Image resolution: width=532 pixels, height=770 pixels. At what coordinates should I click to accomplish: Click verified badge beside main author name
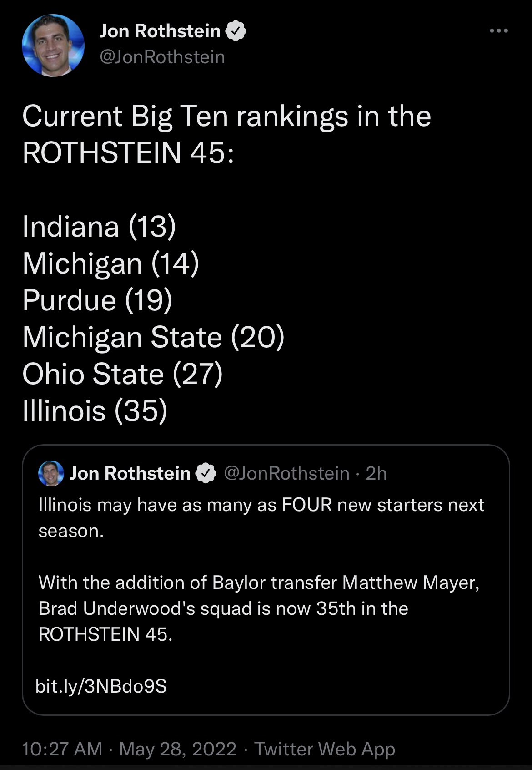click(x=236, y=31)
